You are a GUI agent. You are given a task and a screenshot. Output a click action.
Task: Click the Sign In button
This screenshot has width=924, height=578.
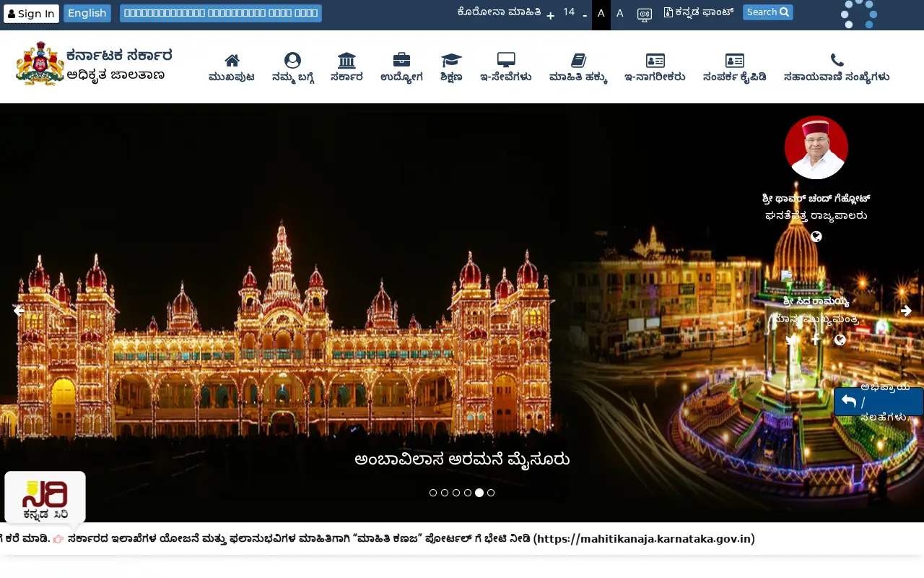[x=31, y=14]
